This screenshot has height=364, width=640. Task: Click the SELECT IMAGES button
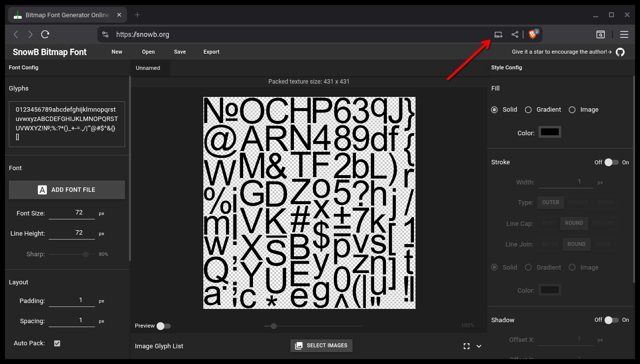tap(321, 346)
